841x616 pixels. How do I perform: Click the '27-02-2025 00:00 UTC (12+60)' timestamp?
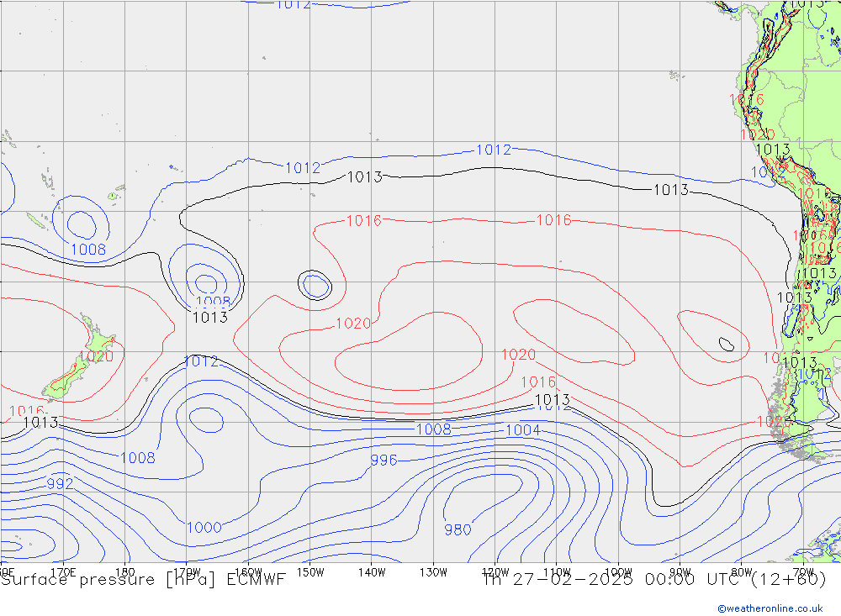[x=669, y=580]
